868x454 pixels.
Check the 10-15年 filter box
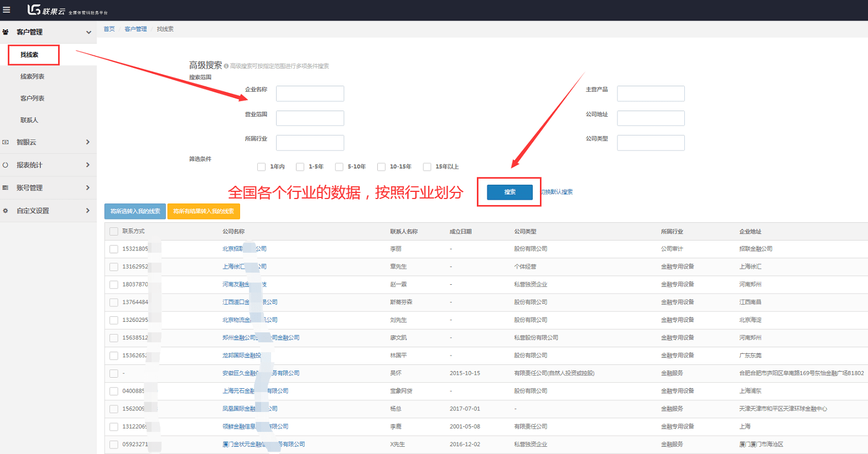coord(381,167)
